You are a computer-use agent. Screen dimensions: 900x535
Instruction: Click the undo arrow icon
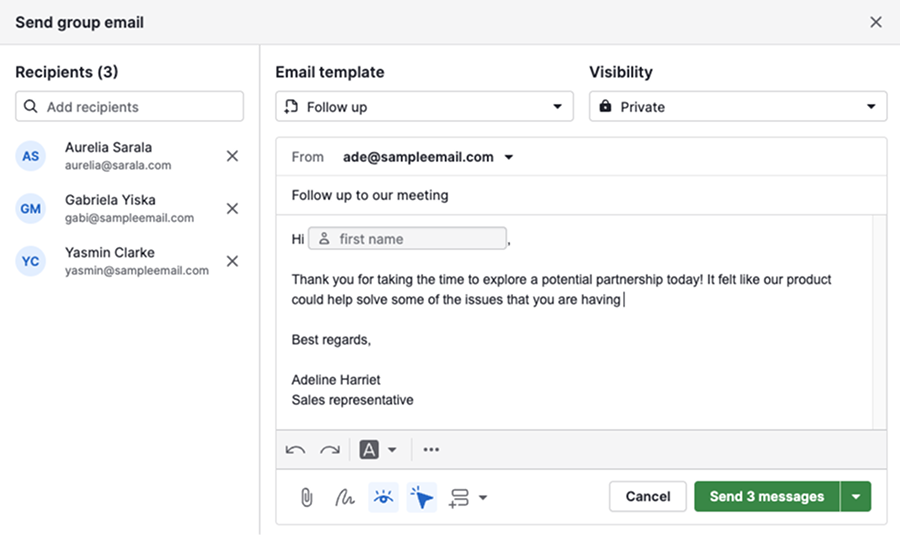295,450
